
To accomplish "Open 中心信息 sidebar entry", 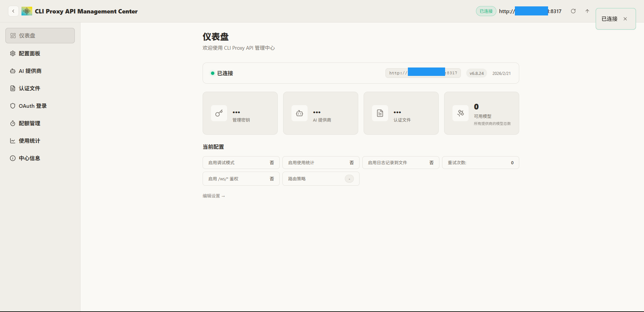I will pyautogui.click(x=30, y=158).
